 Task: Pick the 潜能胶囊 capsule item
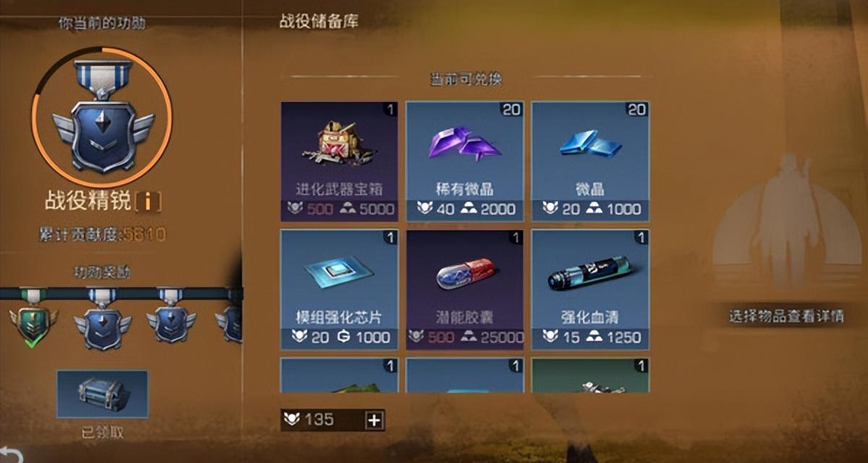(x=464, y=289)
